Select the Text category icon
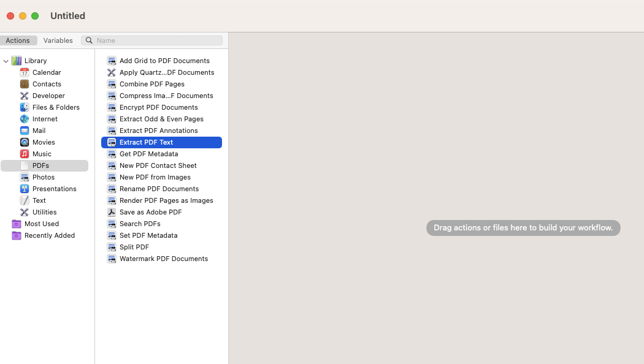 [x=25, y=200]
